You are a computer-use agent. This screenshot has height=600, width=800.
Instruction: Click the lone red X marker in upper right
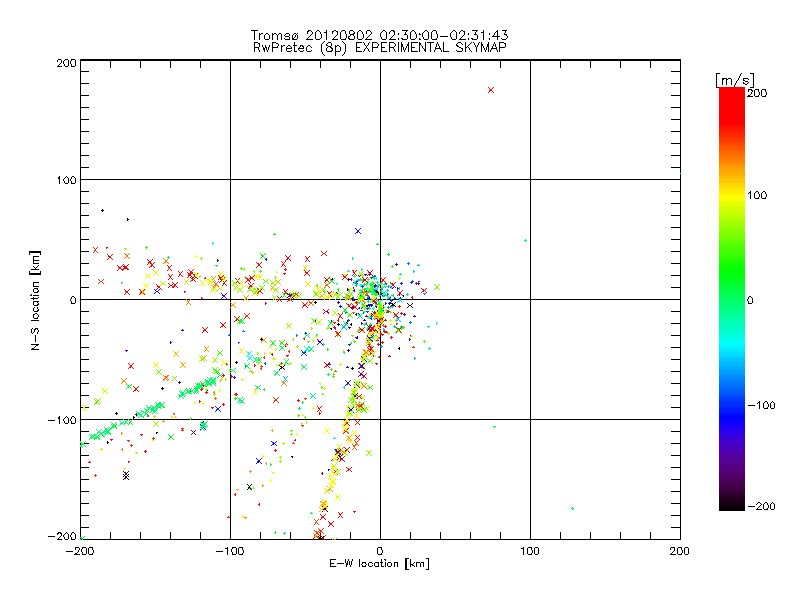pos(491,90)
